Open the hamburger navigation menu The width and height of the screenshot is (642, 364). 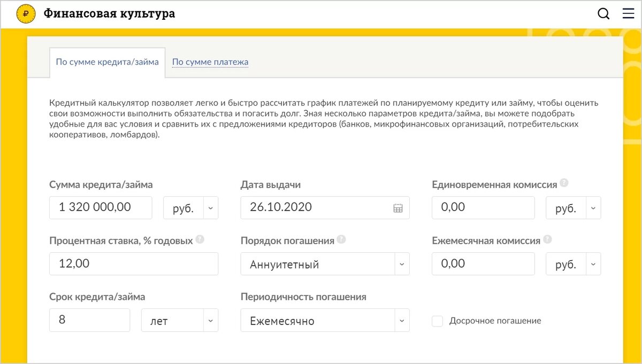[x=628, y=13]
